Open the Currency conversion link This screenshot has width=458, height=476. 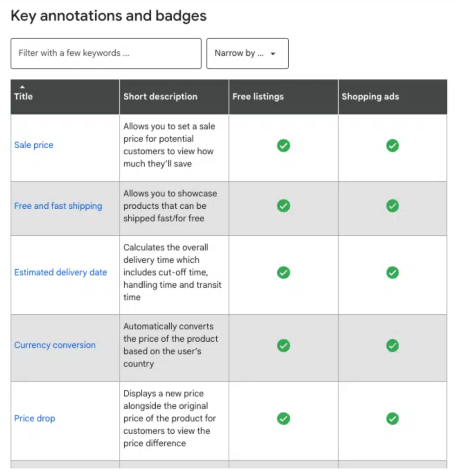[x=55, y=345]
